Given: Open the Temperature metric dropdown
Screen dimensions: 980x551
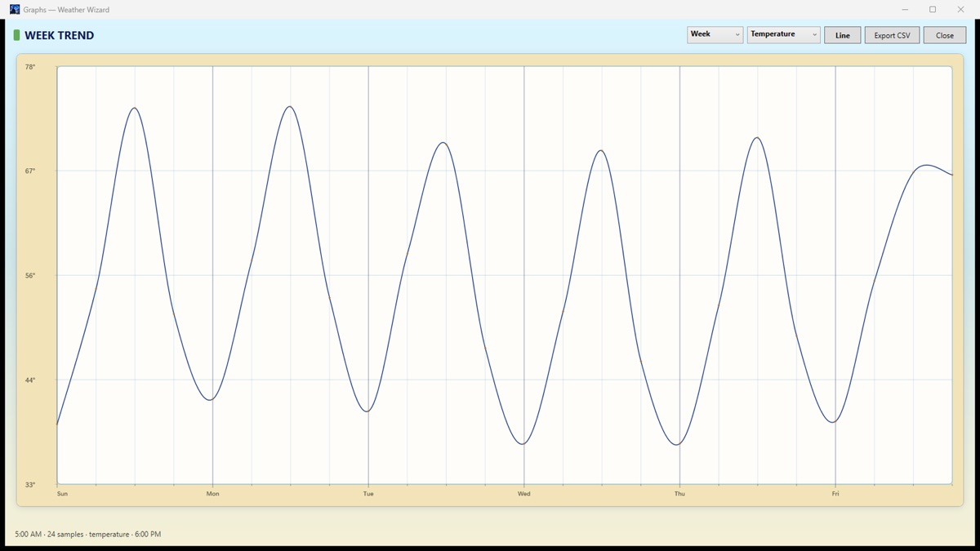Looking at the screenshot, I should (x=783, y=34).
